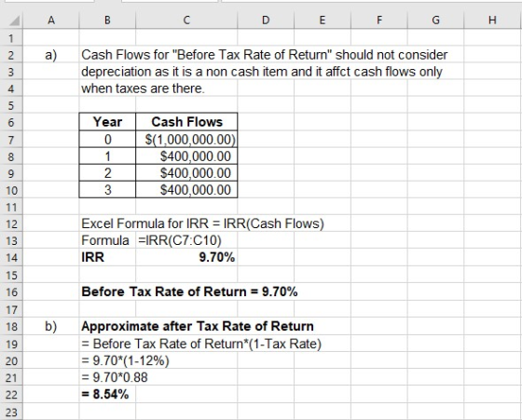Select the Year 3 cell
The width and height of the screenshot is (522, 420).
107,190
